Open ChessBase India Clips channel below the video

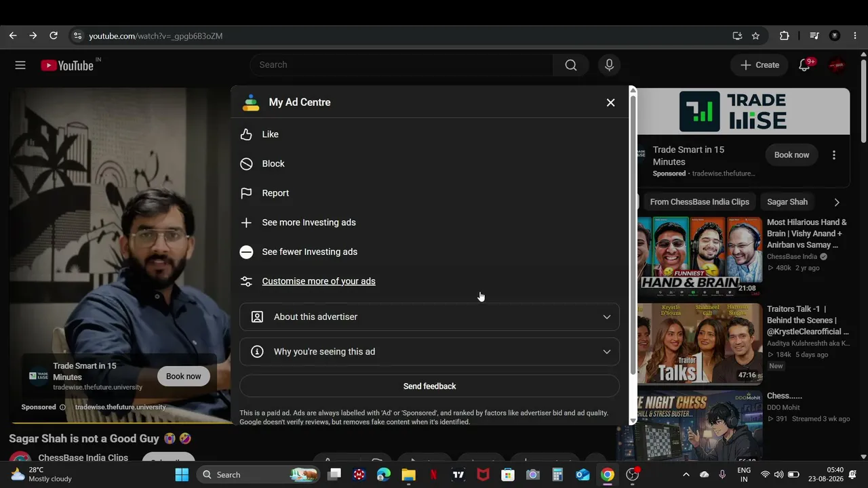tap(83, 458)
